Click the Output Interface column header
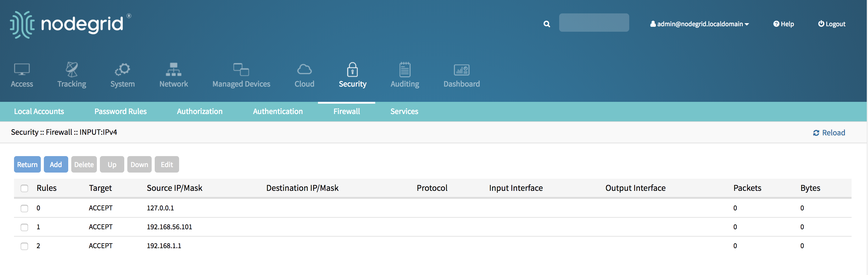Screen dimensions: 868x275 pyautogui.click(x=636, y=188)
